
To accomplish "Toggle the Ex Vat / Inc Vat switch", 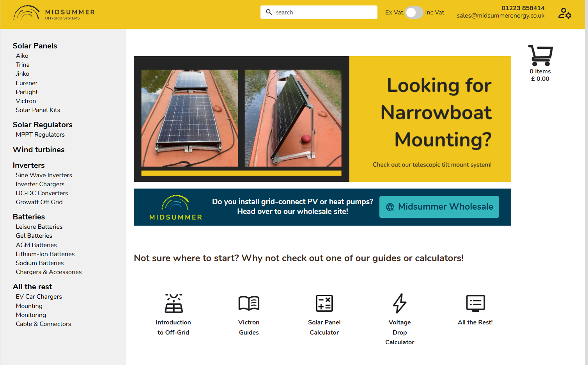I will [x=414, y=12].
